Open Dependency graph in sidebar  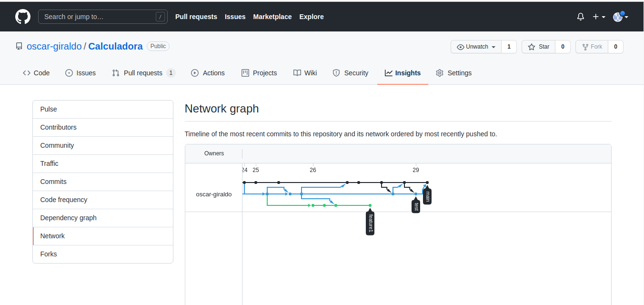(103, 218)
